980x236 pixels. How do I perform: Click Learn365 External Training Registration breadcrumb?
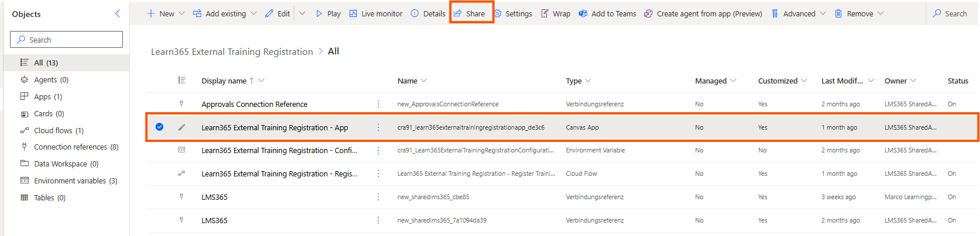pos(232,51)
